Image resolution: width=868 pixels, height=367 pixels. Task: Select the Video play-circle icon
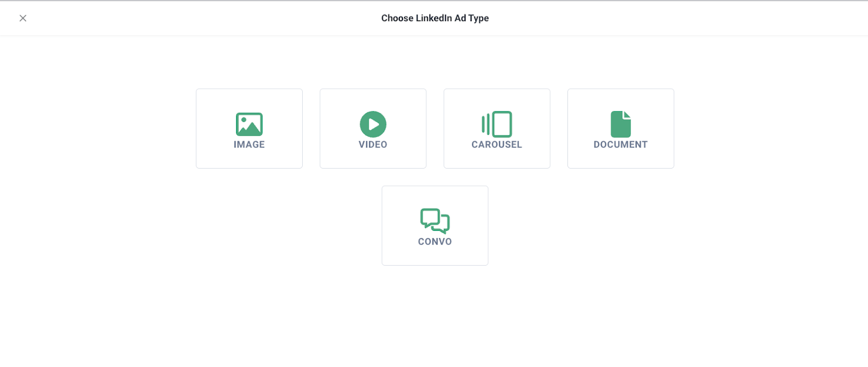373,124
